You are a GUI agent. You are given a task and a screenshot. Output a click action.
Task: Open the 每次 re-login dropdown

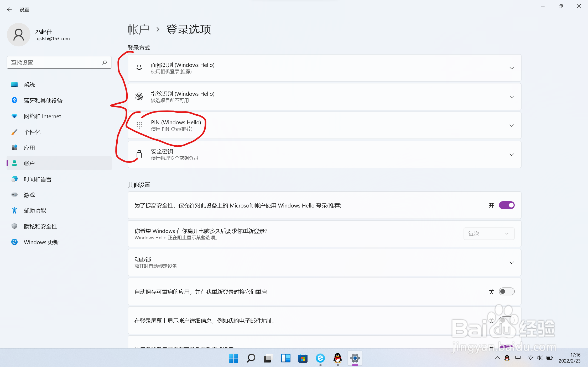point(489,234)
